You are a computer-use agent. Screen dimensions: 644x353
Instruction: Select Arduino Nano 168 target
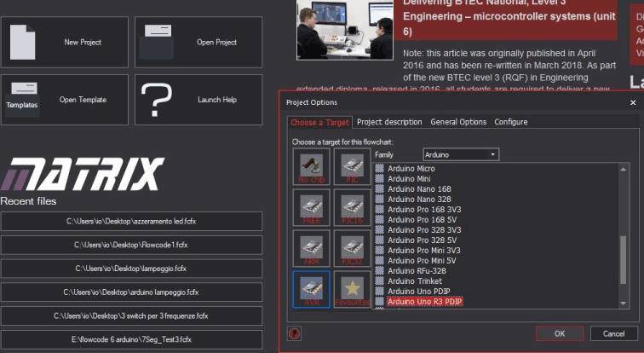[419, 189]
